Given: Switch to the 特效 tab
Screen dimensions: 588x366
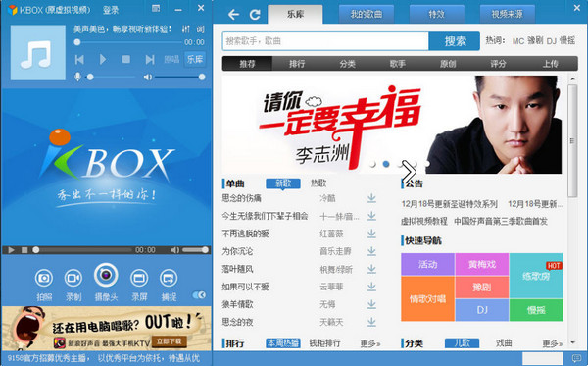Looking at the screenshot, I should tap(436, 15).
